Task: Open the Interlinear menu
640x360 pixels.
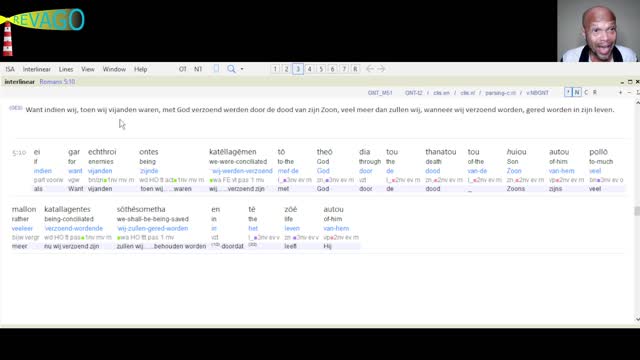Action: point(37,69)
